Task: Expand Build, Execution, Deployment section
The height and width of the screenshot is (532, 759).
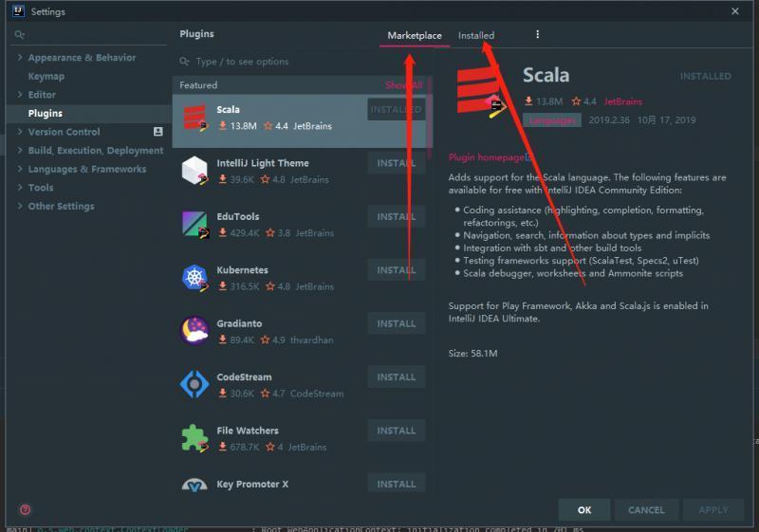Action: tap(20, 151)
